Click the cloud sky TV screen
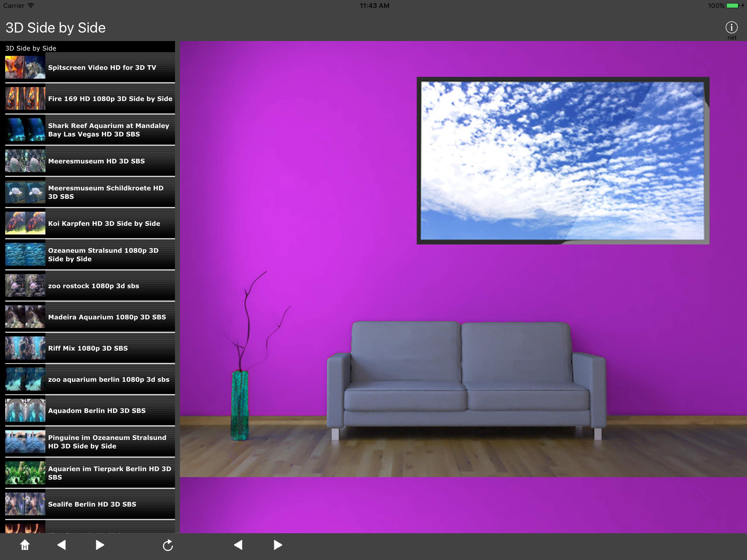 (x=562, y=161)
